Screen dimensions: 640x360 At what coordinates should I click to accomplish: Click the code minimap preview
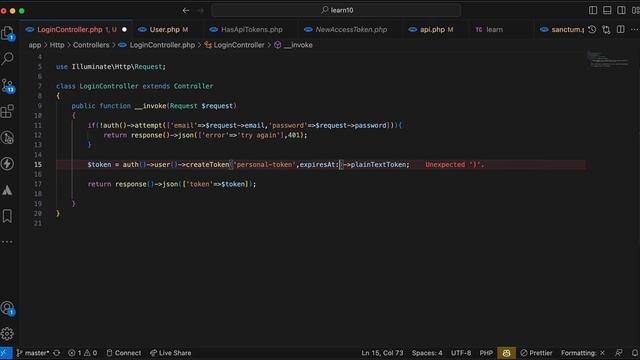[x=608, y=59]
